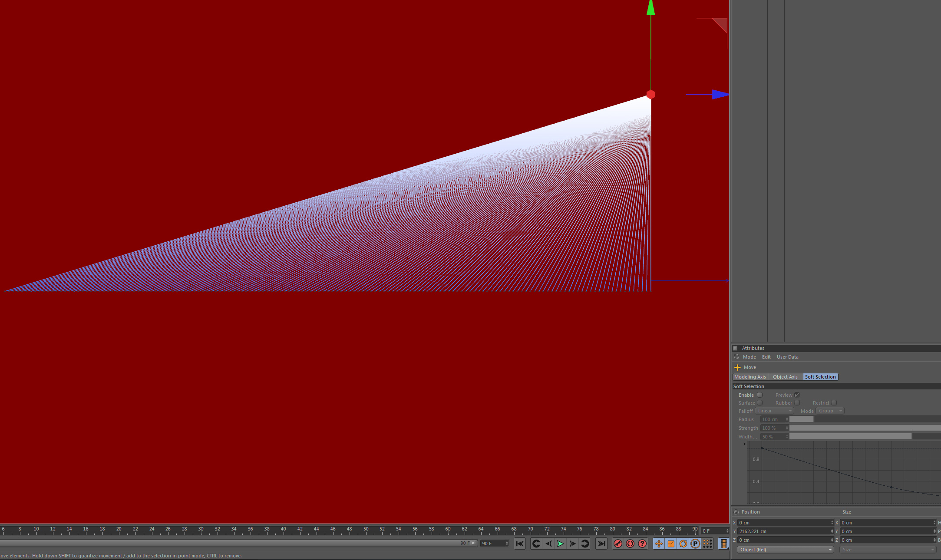941x560 pixels.
Task: Go to the end of the animation
Action: [x=601, y=544]
